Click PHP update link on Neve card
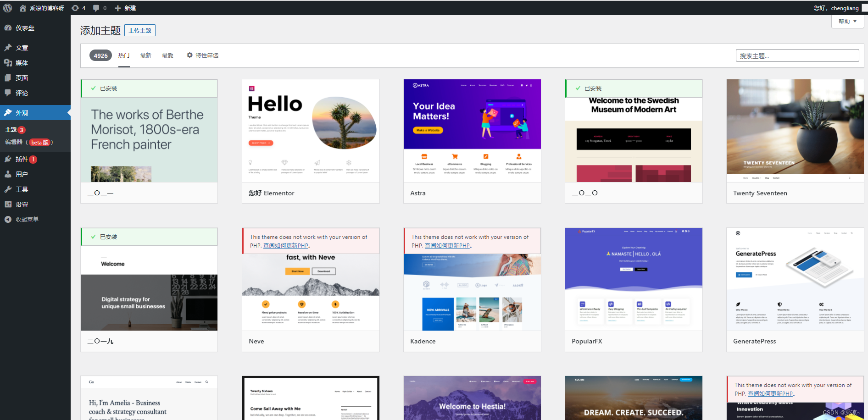 coord(286,246)
